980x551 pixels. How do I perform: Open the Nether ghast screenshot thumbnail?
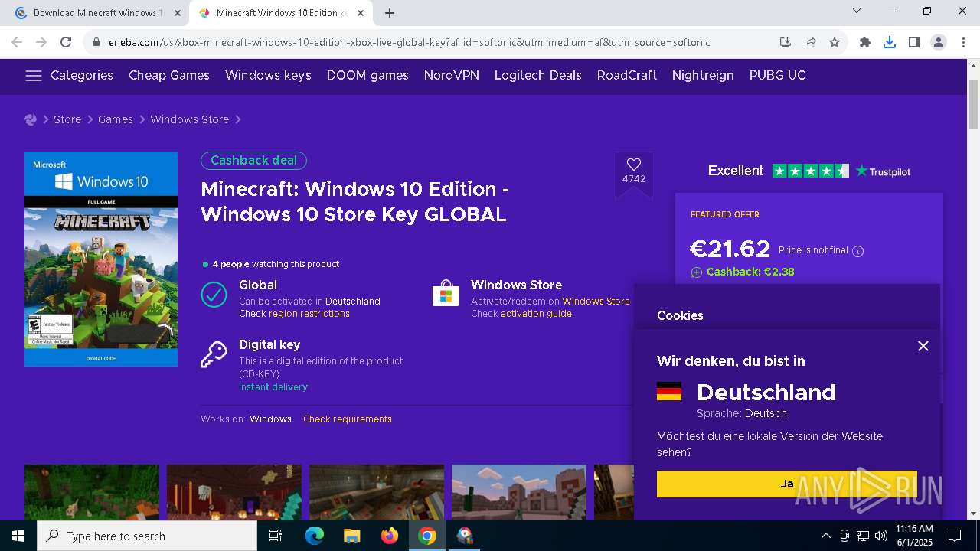click(234, 492)
